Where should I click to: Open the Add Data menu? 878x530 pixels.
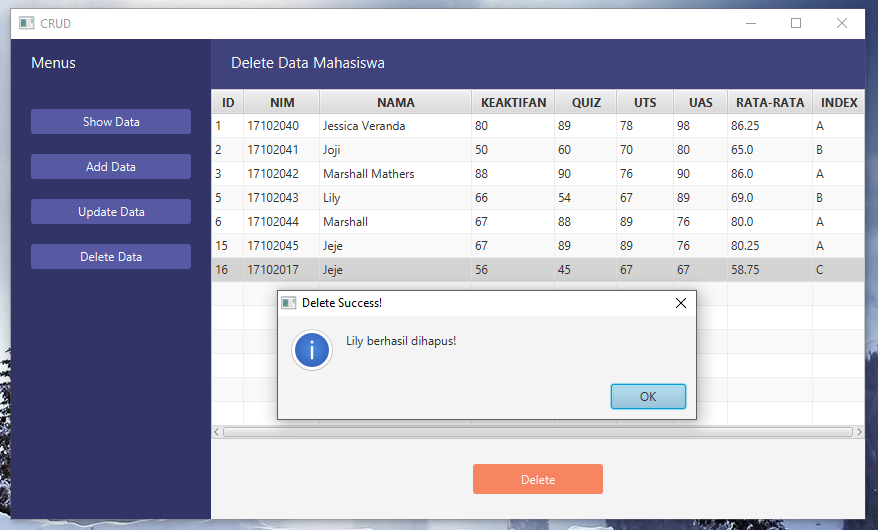tap(111, 166)
